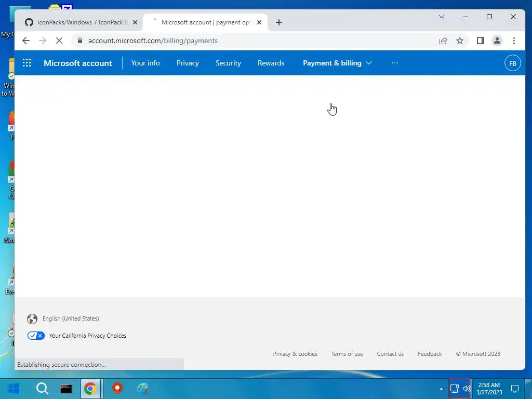532x399 pixels.
Task: Open the clock showing 2:58 AM
Action: tap(489, 389)
